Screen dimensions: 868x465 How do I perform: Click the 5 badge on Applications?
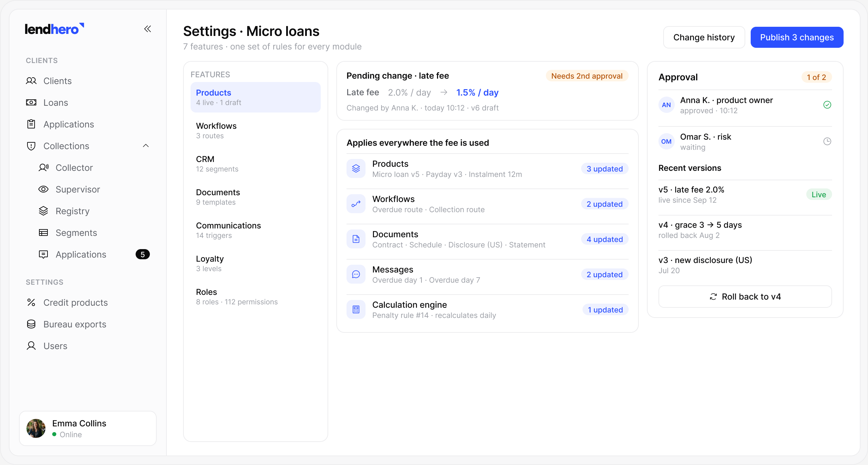pos(143,254)
